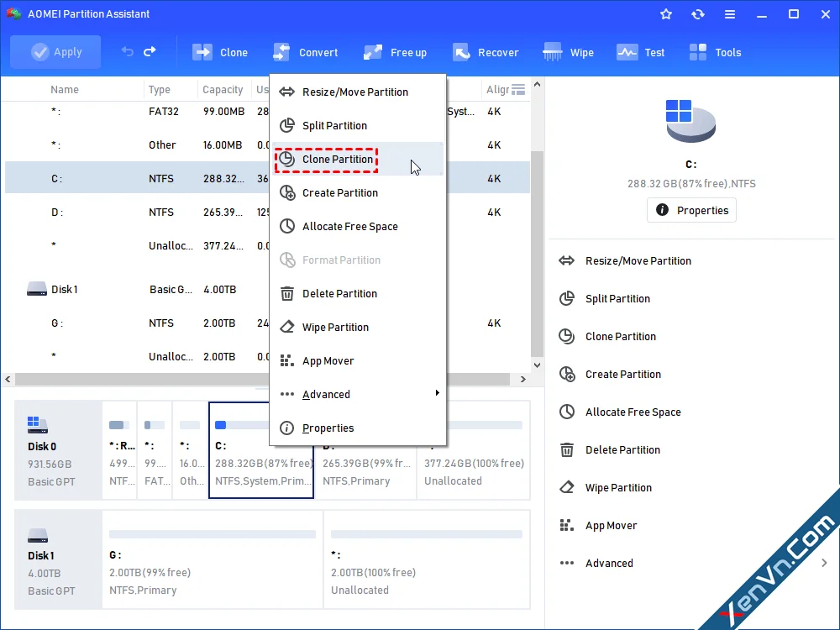
Task: Undo the last operation
Action: tap(127, 51)
